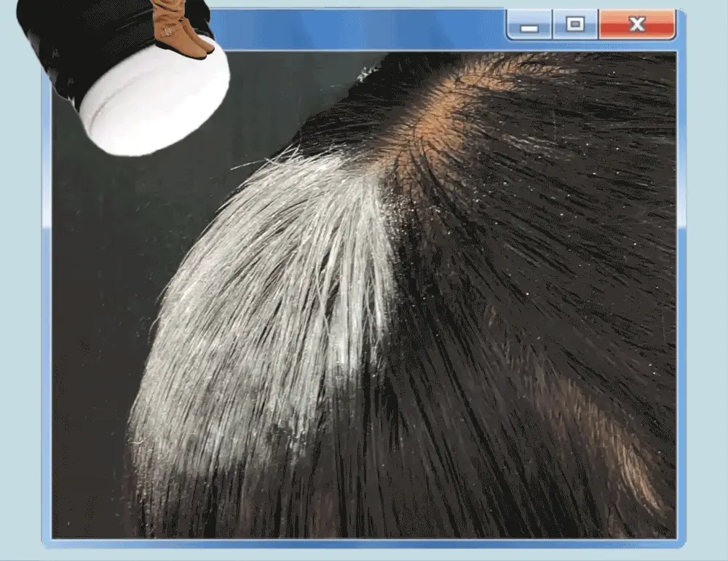728x561 pixels.
Task: Select the brown boots above the bottle cap
Action: click(183, 27)
